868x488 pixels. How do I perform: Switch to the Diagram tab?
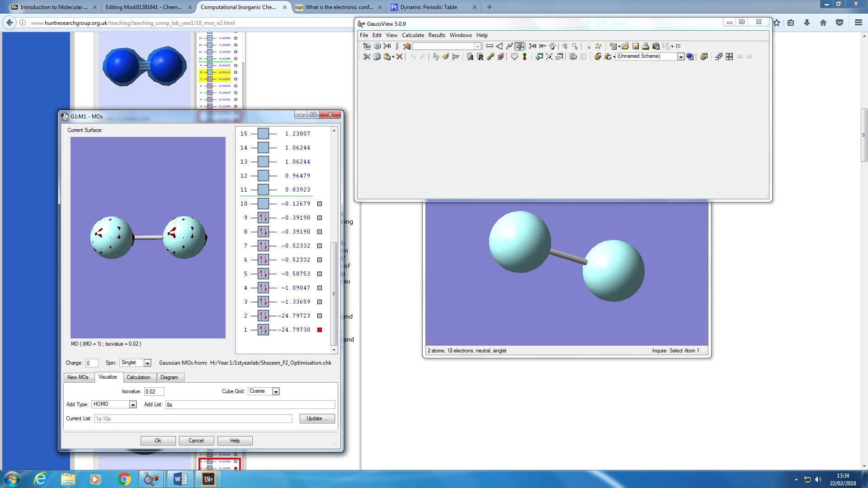[169, 377]
